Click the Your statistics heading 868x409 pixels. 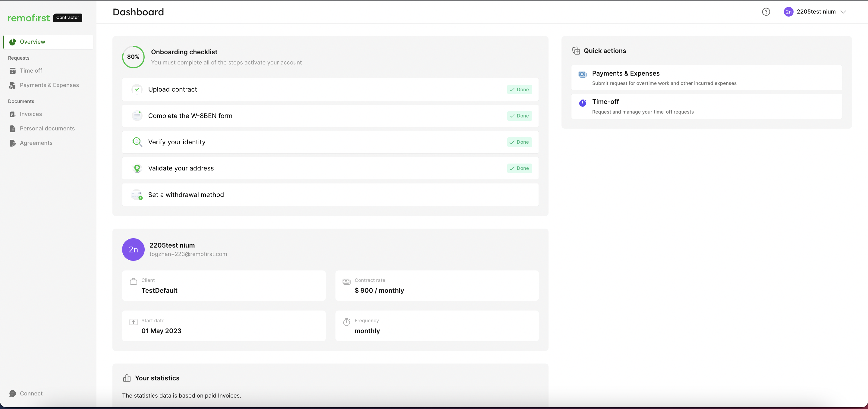click(x=157, y=378)
